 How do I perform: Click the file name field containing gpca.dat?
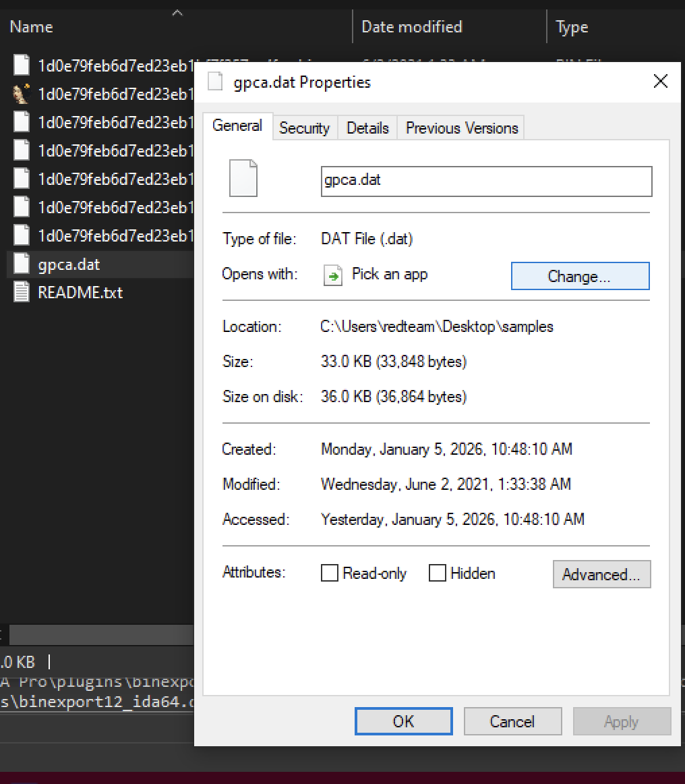click(486, 181)
